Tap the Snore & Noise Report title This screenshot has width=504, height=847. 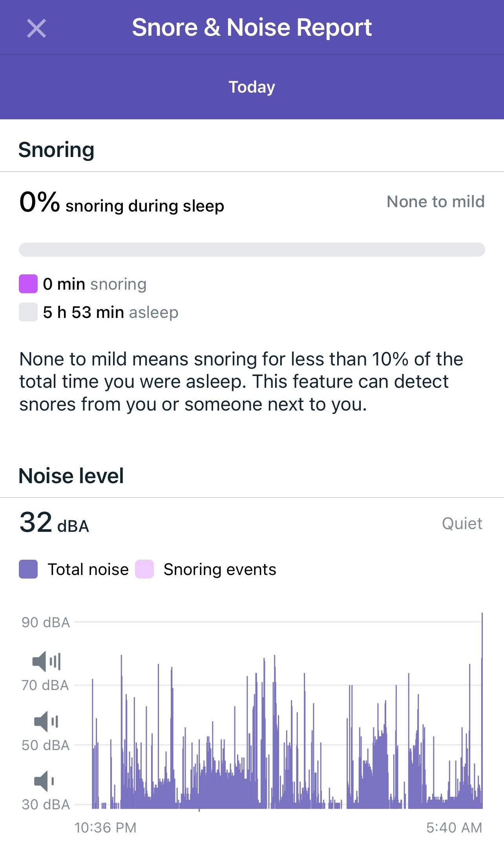pos(252,27)
